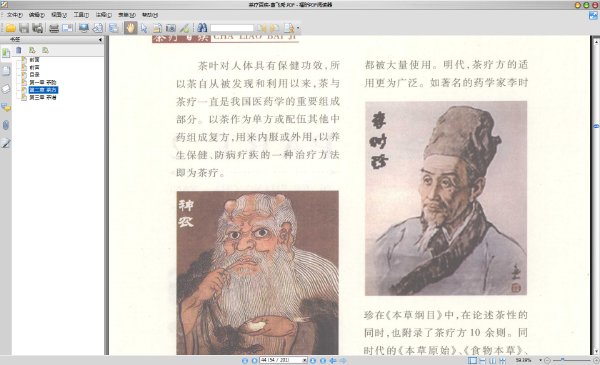Zoom out with minus button
Screen dimensions: 600x365
[547, 360]
